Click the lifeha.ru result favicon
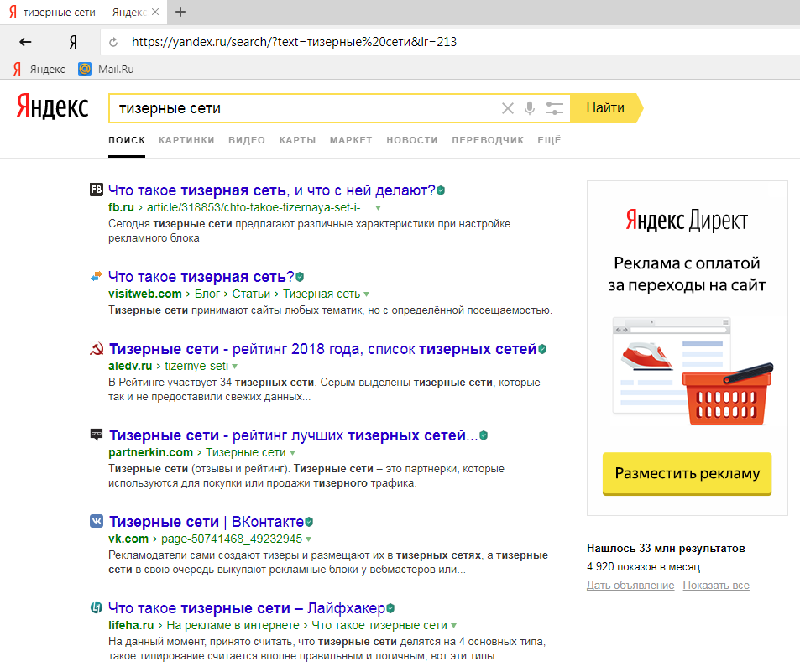 97,607
